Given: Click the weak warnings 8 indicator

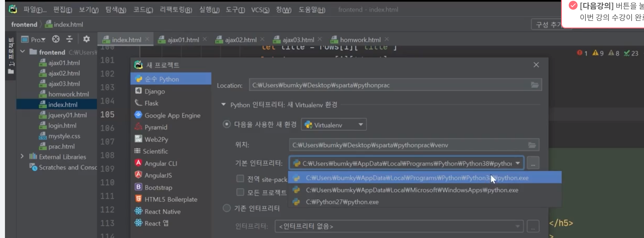Looking at the screenshot, I should pos(614,53).
